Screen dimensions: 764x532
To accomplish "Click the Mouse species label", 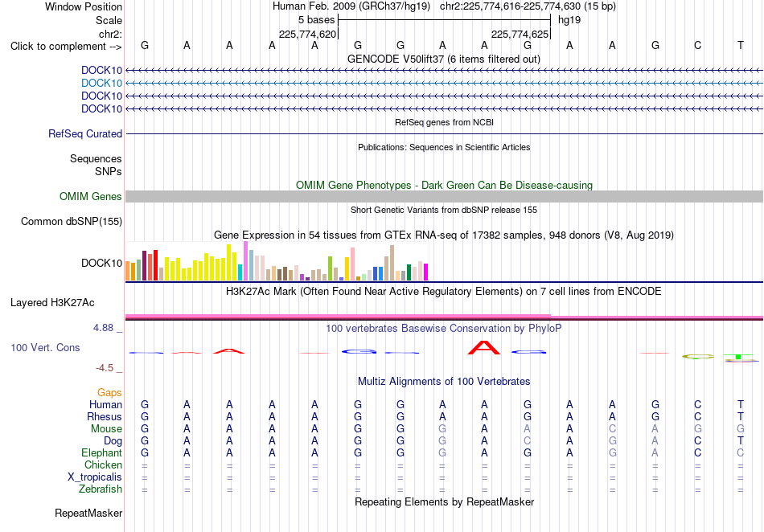I will pyautogui.click(x=106, y=429).
